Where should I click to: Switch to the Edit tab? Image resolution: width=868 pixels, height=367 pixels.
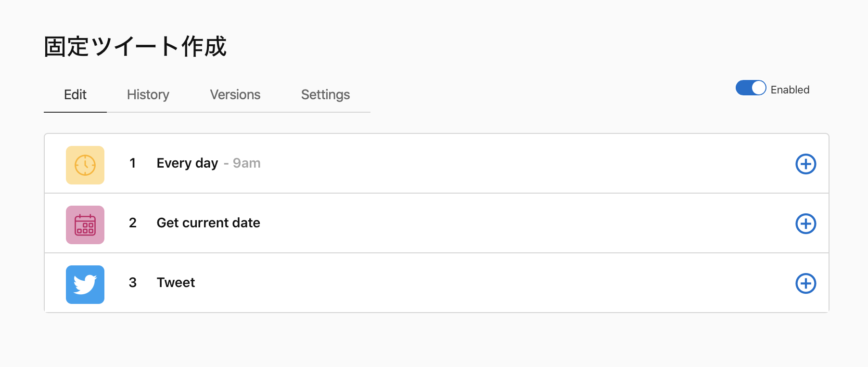click(x=75, y=95)
